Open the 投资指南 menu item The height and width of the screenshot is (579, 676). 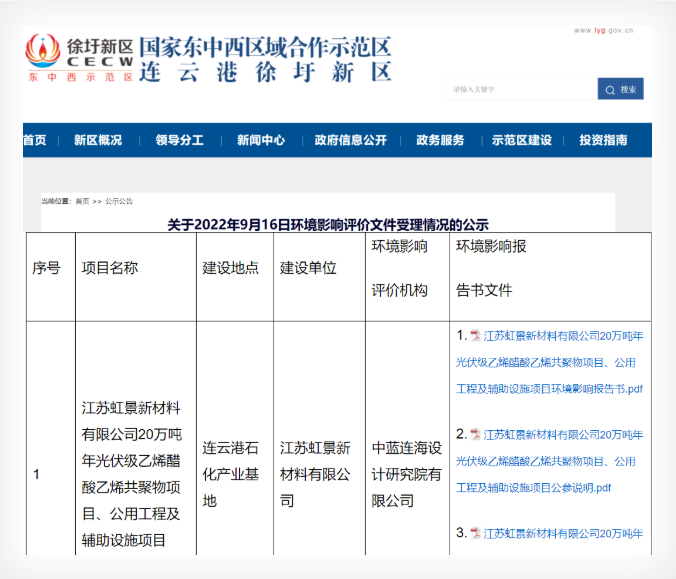(x=603, y=140)
